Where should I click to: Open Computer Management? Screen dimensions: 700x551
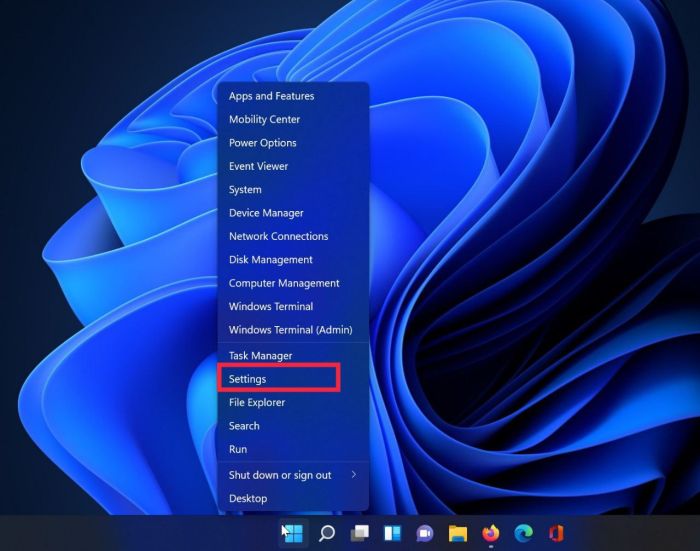coord(293,283)
